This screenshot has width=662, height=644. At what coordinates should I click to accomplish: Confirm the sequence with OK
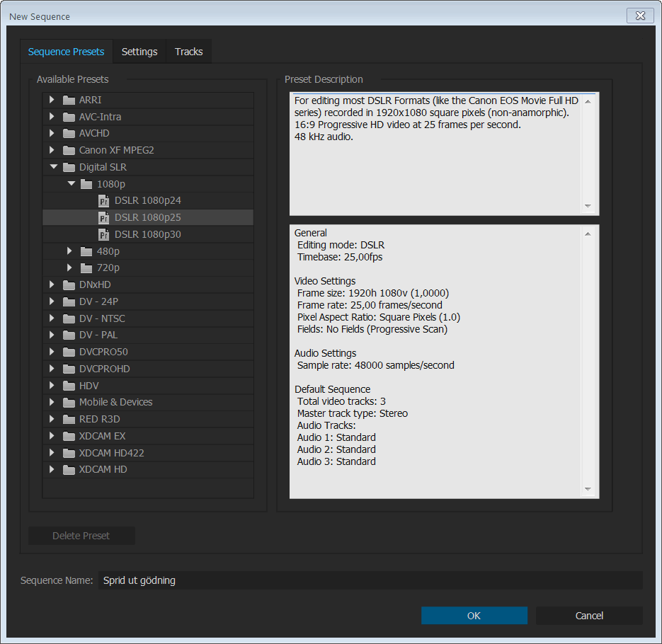[474, 616]
